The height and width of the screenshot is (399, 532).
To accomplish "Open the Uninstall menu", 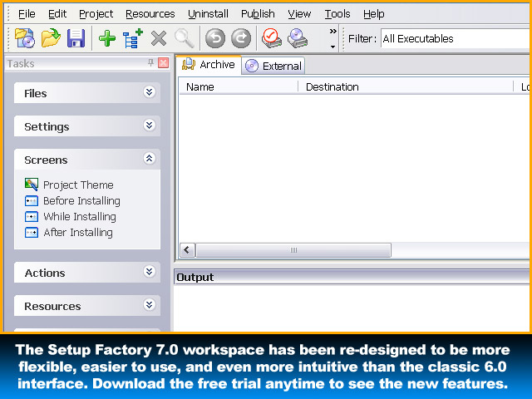I will tap(208, 14).
